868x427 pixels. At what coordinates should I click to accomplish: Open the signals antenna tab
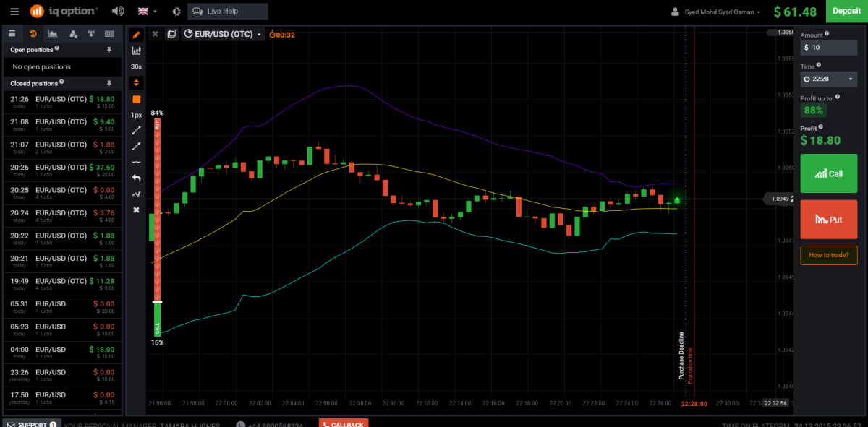[91, 33]
